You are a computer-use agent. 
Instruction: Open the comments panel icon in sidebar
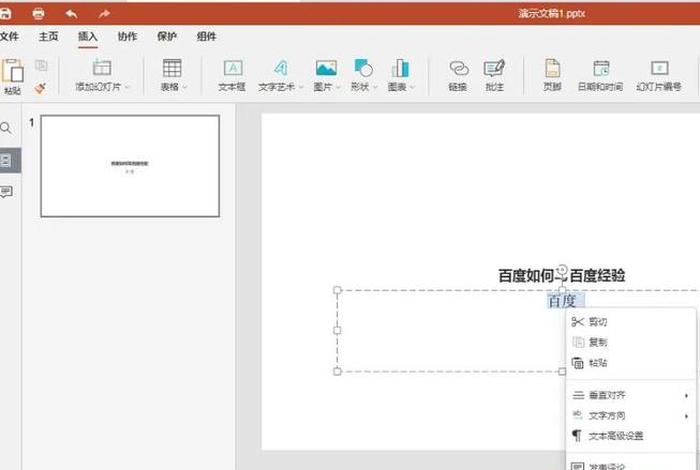[6, 192]
